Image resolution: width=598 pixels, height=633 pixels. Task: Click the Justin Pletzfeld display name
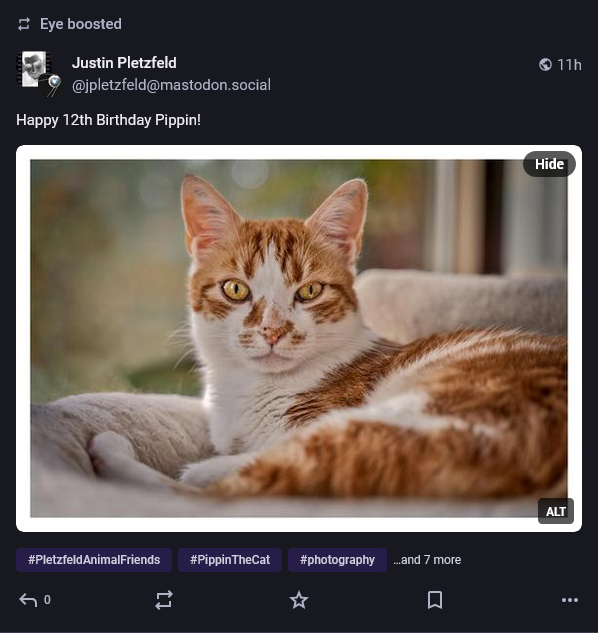tap(124, 63)
